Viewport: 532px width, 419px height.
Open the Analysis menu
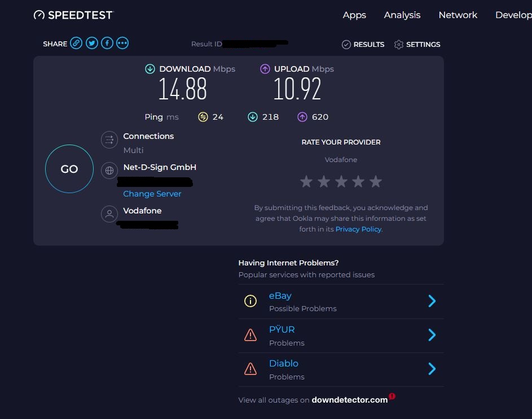point(402,15)
